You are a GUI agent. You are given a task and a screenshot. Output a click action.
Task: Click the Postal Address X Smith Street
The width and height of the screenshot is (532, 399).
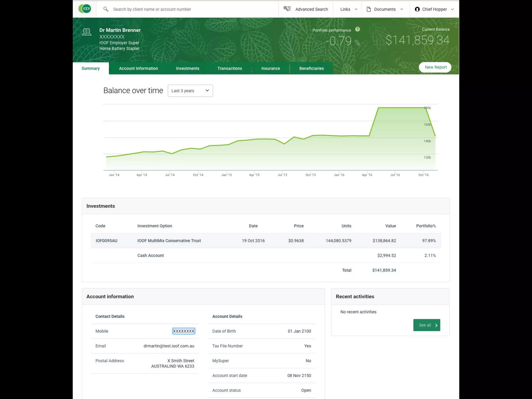pyautogui.click(x=181, y=361)
